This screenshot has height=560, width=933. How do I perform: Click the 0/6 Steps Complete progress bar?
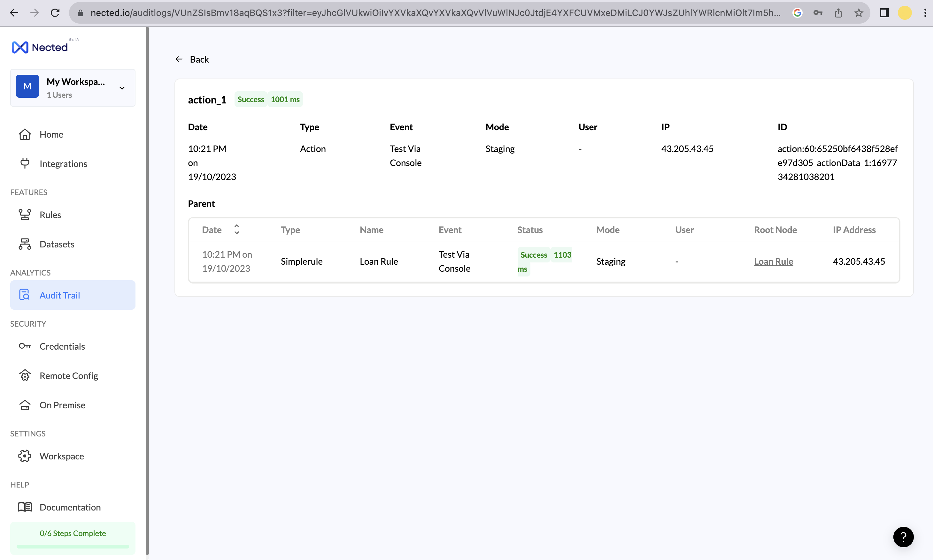[x=73, y=546]
